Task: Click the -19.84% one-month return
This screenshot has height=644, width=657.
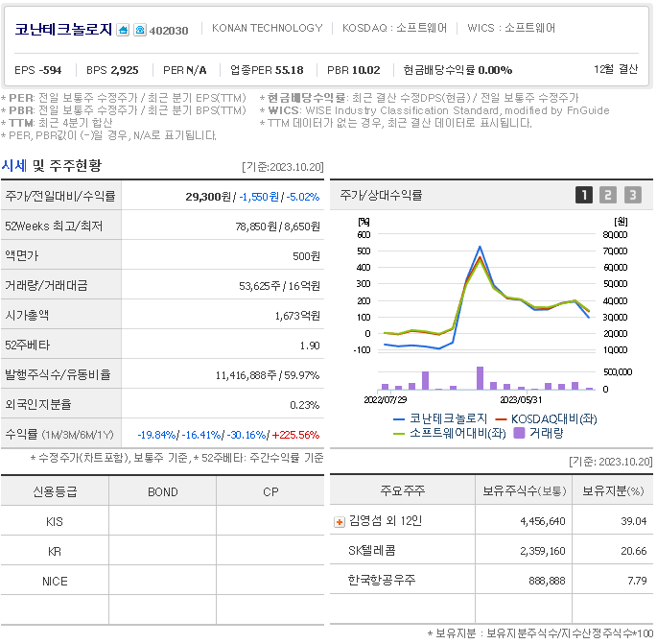Action: click(156, 435)
